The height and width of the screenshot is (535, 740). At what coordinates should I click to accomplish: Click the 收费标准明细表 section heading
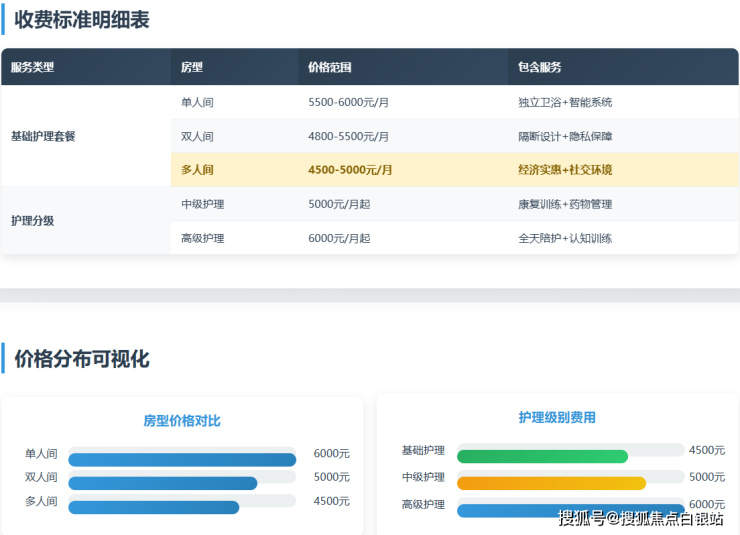(x=82, y=19)
